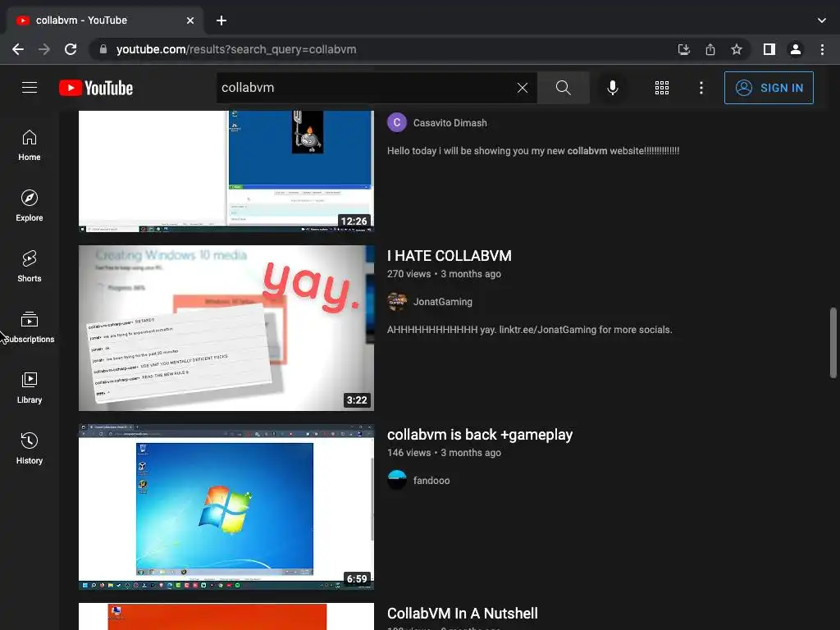The height and width of the screenshot is (630, 840).
Task: Open a new browser tab
Action: pos(221,21)
